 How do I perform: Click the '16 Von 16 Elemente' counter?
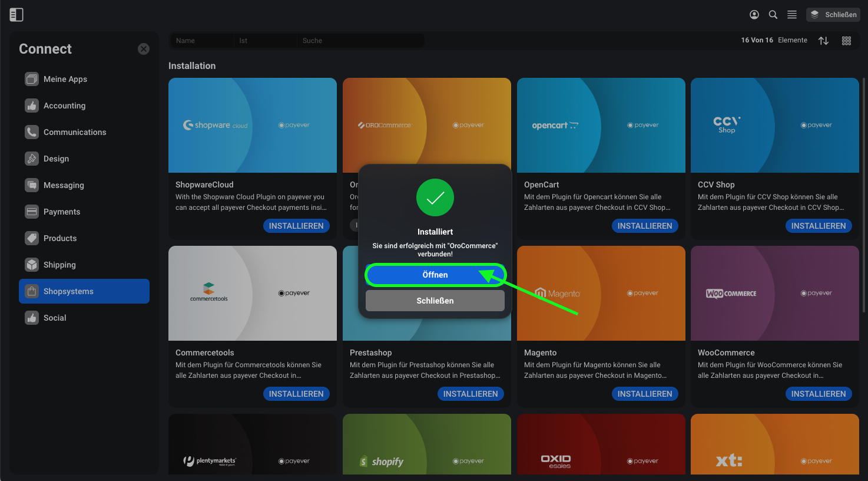pyautogui.click(x=774, y=40)
